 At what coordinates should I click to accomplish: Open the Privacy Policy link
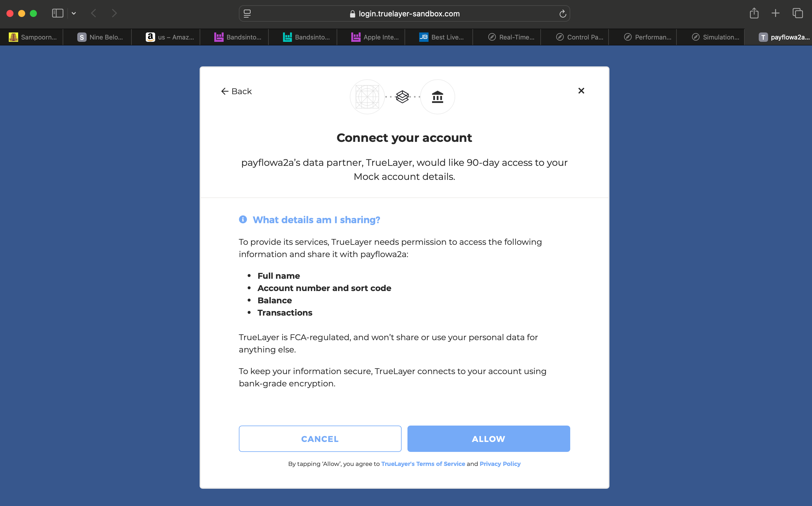pyautogui.click(x=500, y=464)
